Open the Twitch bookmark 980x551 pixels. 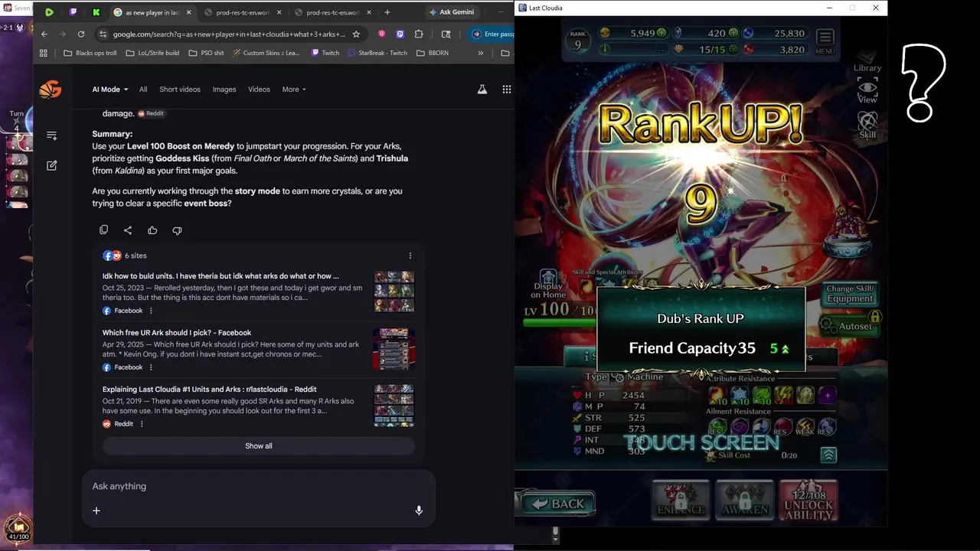click(325, 53)
